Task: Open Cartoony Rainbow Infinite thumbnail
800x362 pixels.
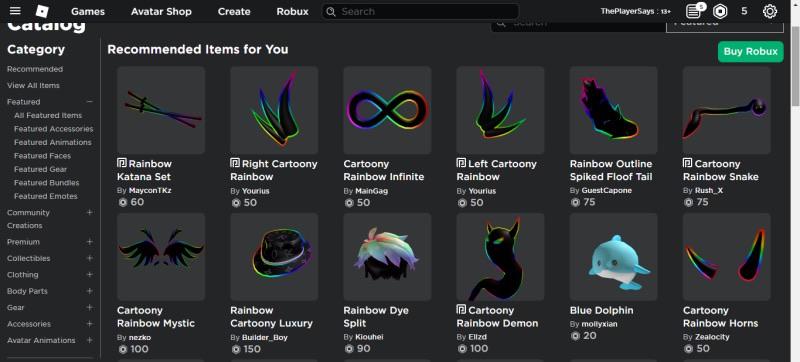Action: 387,110
